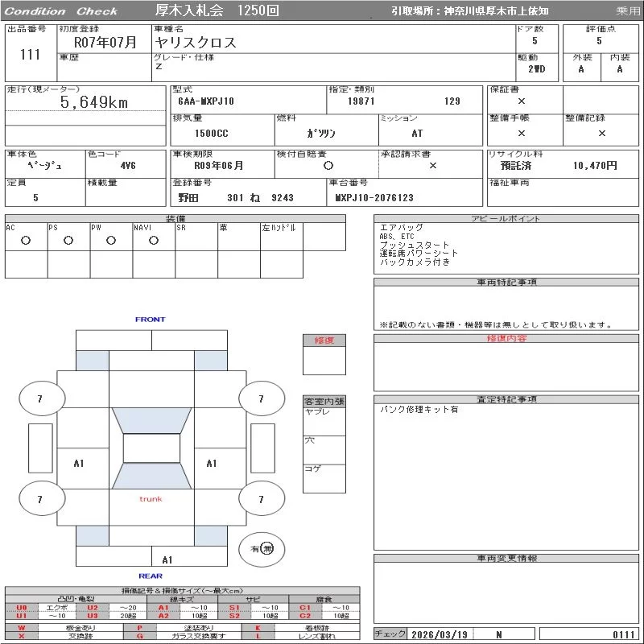This screenshot has width=644, height=644.
Task: Click the model name 'ヤリスクロス'
Action: tap(196, 43)
